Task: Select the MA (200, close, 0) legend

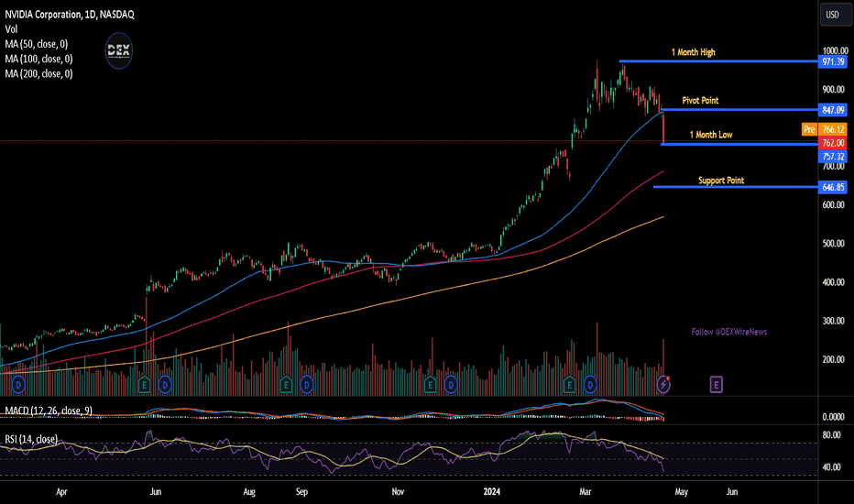Action: tap(38, 73)
